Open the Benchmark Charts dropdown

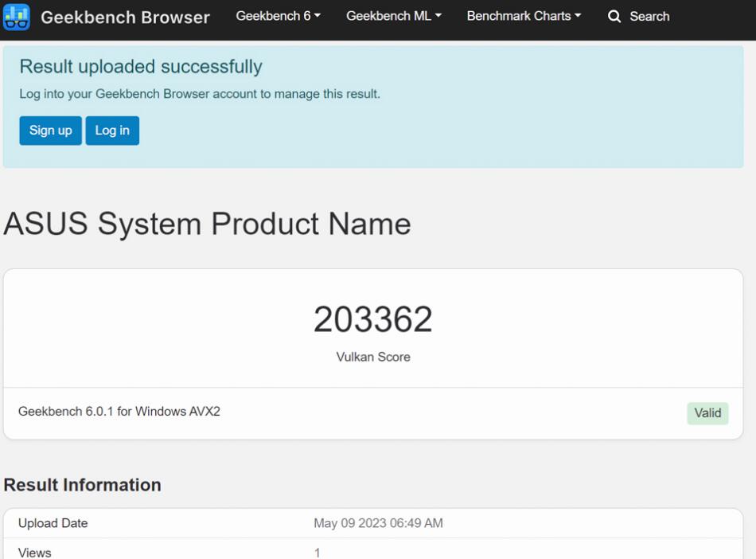point(524,16)
